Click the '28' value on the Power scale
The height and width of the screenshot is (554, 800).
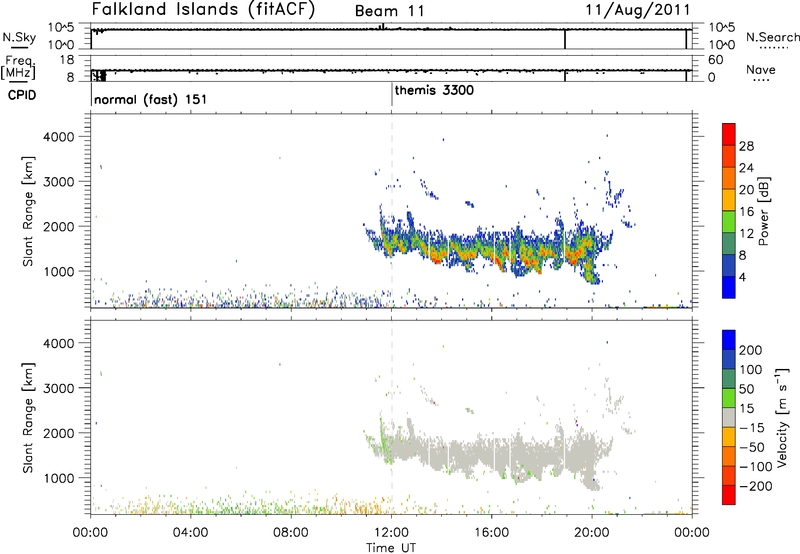coord(746,146)
